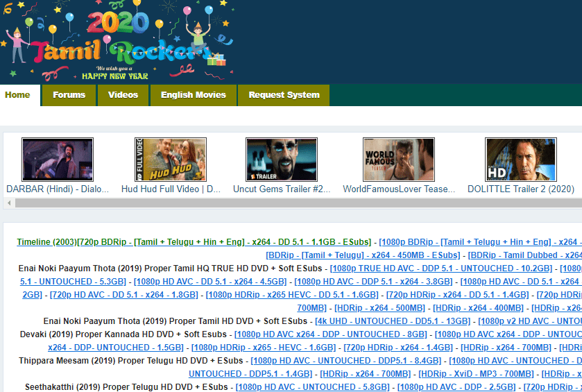Open the Videos tab
This screenshot has height=392, width=582.
[123, 95]
